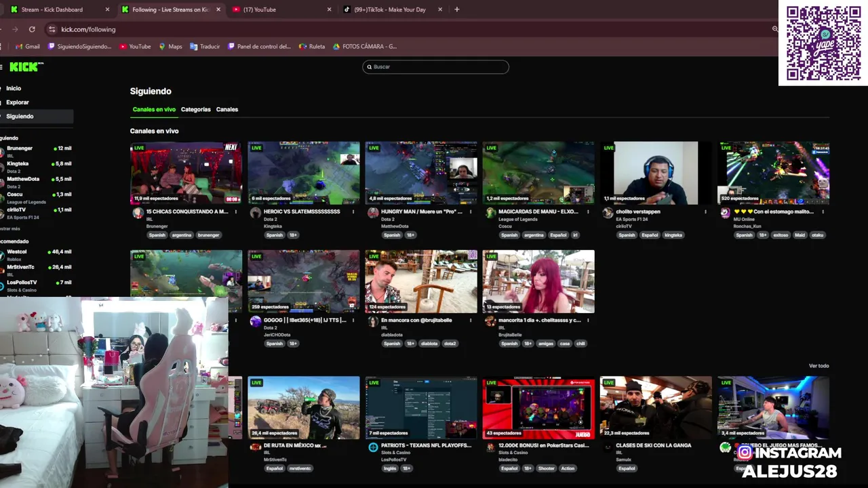Viewport: 868px width, 488px height.
Task: Open Westcol recommended channel in sidebar
Action: click(x=37, y=255)
